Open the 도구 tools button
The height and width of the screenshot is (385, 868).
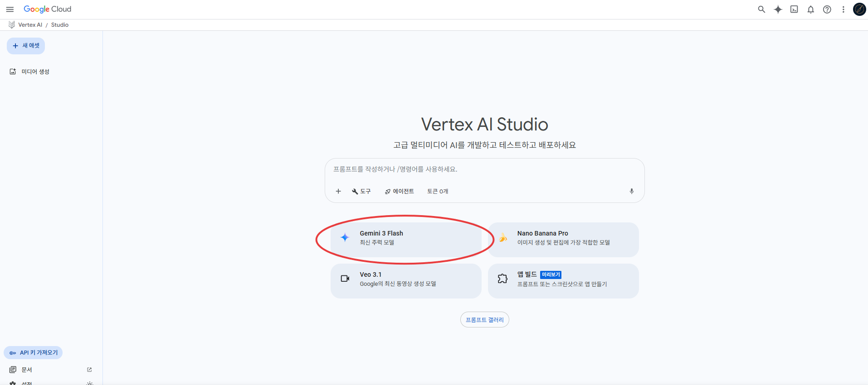tap(361, 191)
